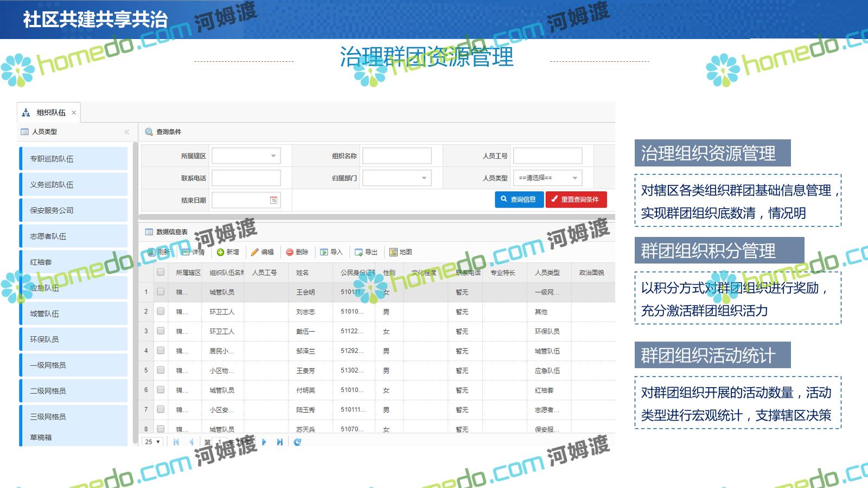Click the 详情 (details) toolbar icon
The image size is (868, 488).
[186, 252]
